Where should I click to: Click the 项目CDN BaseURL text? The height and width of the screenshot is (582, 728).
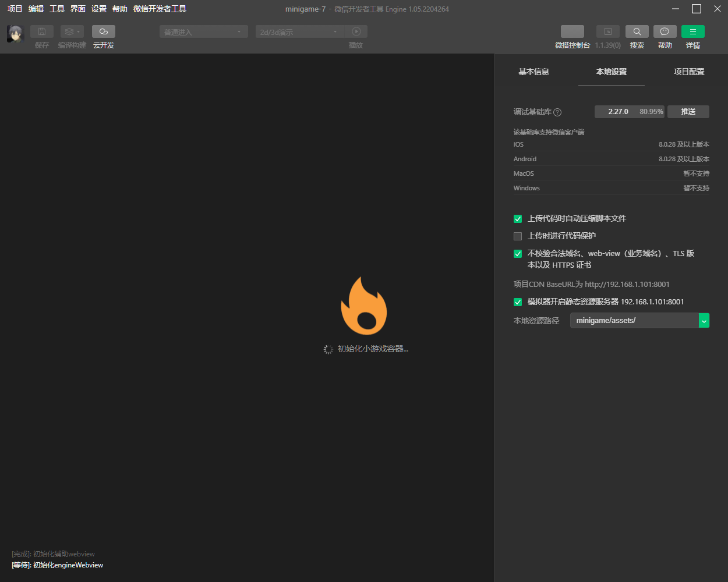click(592, 285)
